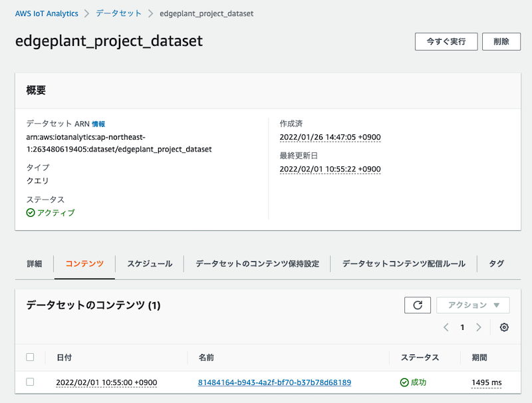Switch to the 詳細 tab
The height and width of the screenshot is (403, 532).
pyautogui.click(x=35, y=263)
